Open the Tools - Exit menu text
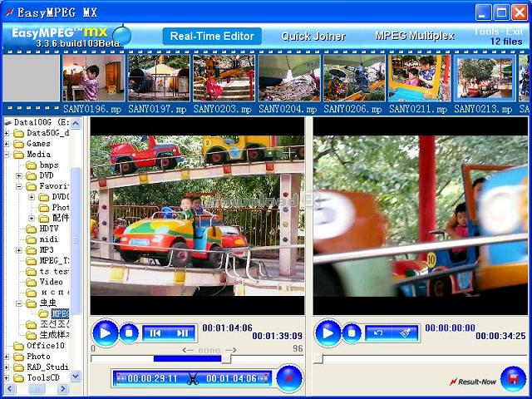 [x=498, y=32]
